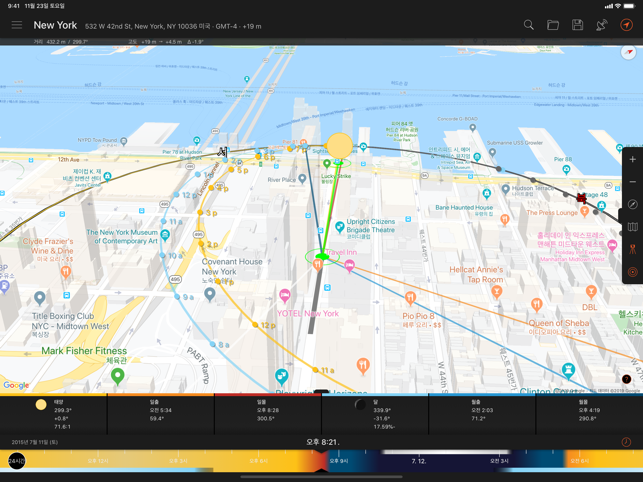Viewport: 643px width, 482px height.
Task: Tap Pio Pio 8 restaurant marker
Action: click(x=410, y=299)
